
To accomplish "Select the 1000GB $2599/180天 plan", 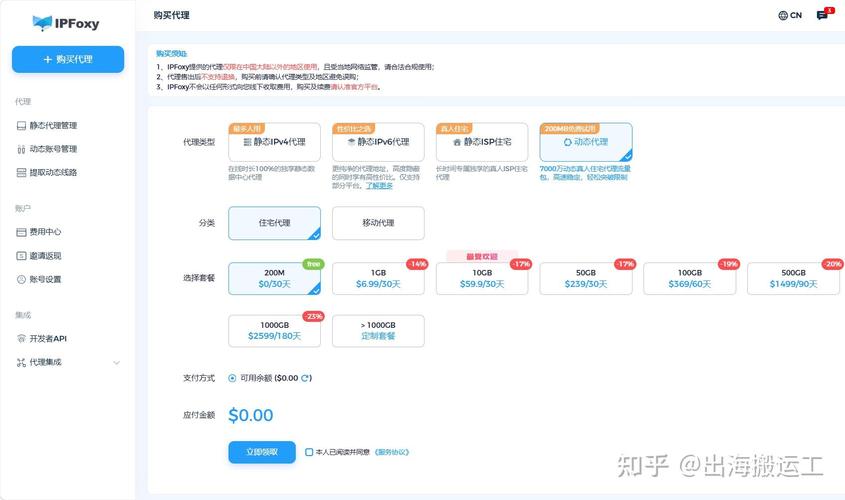I will coord(274,331).
